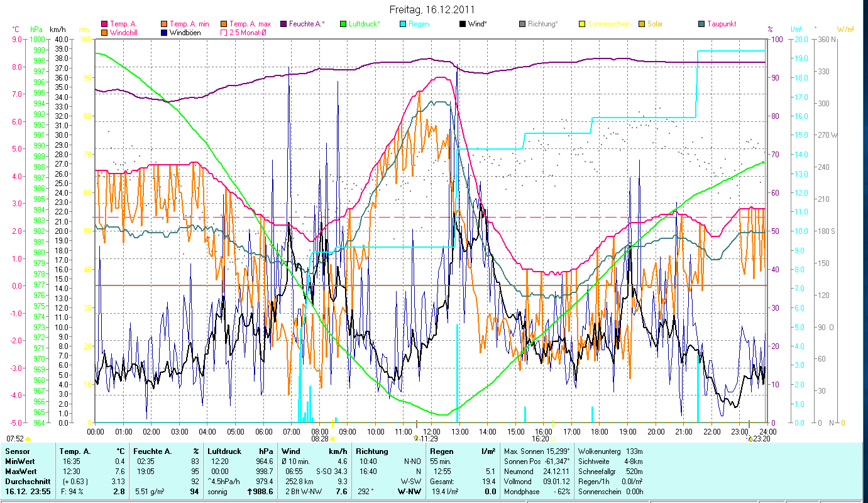
Task: Select the solar noon marker at 11:29
Action: [x=416, y=438]
